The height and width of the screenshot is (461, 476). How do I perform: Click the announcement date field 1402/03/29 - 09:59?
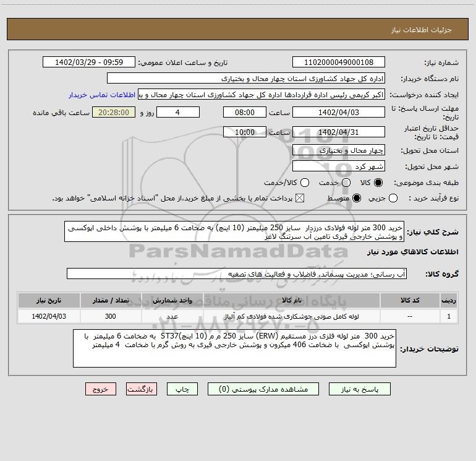[89, 62]
